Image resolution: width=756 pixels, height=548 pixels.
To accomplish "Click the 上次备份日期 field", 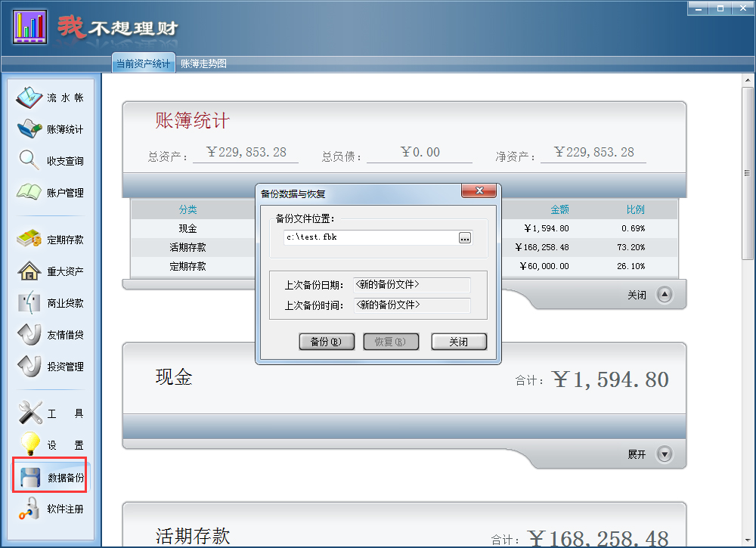I will click(412, 285).
